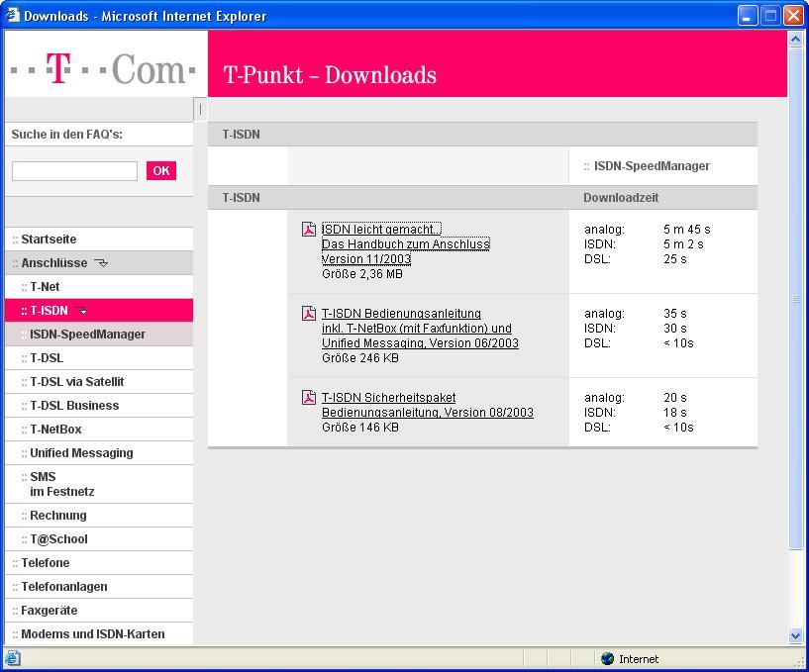
Task: Click the Internet Explorer page icon in title bar
Action: [x=13, y=16]
